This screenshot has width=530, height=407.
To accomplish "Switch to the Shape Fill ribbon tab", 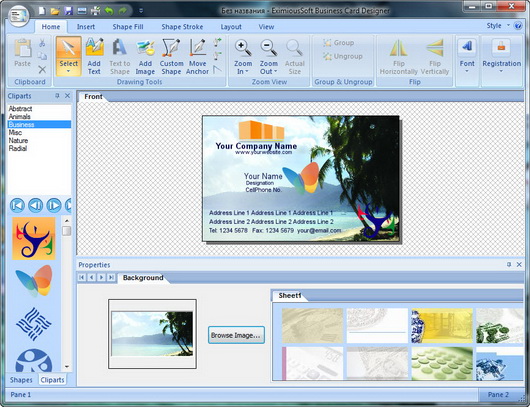I will pyautogui.click(x=128, y=27).
